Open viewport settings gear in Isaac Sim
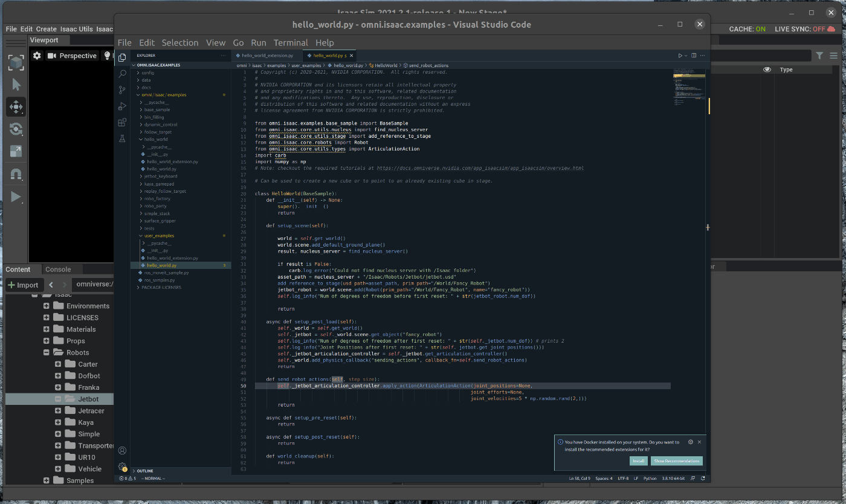 click(37, 56)
